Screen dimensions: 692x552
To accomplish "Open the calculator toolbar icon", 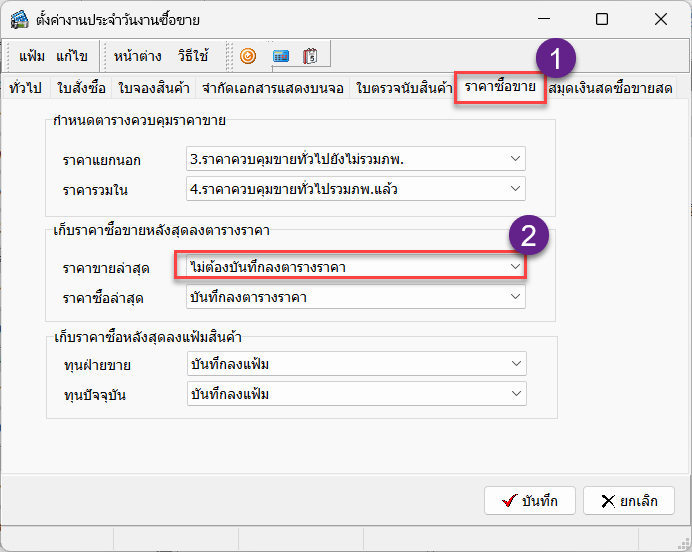I will 281,56.
